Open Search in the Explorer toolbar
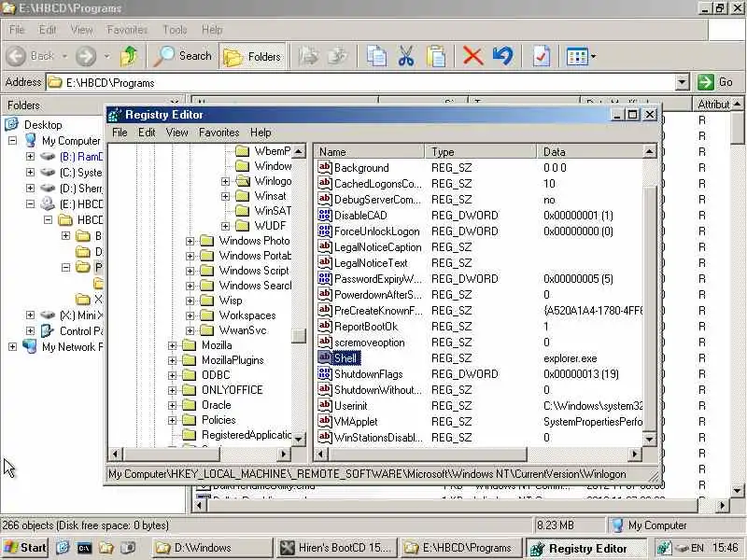 [183, 56]
